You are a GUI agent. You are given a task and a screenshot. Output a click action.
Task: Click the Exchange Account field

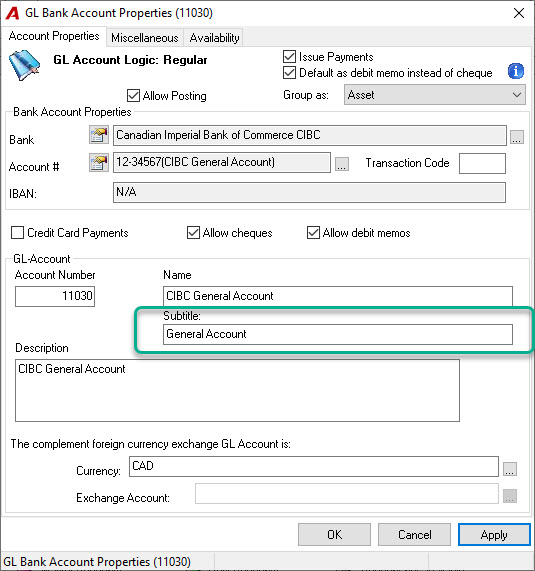[x=347, y=493]
